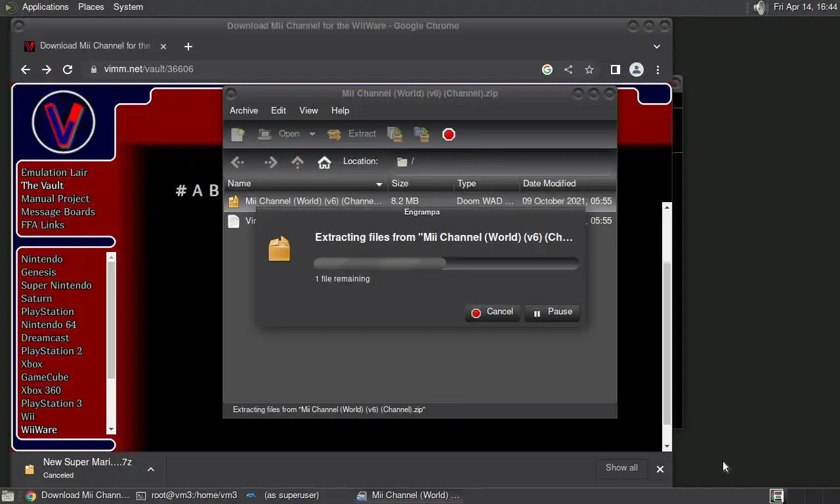Image resolution: width=840 pixels, height=504 pixels.
Task: Go up one level in the archive
Action: click(x=297, y=162)
